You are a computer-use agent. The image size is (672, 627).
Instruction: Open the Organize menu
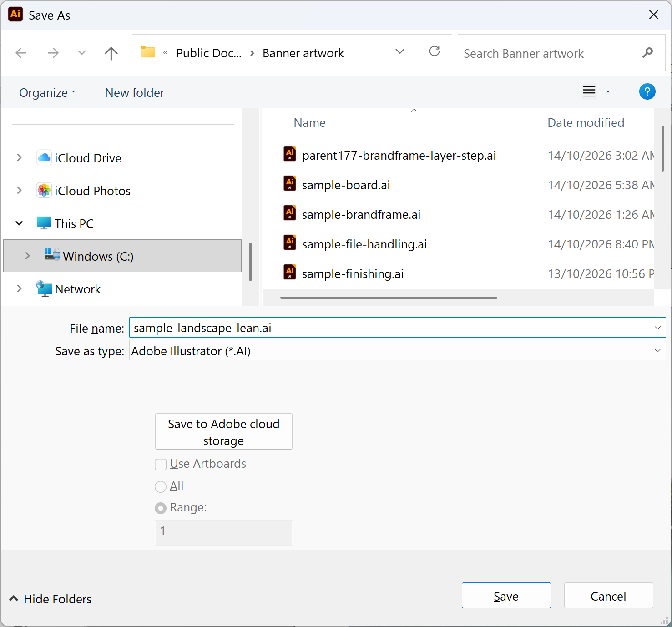(x=47, y=93)
